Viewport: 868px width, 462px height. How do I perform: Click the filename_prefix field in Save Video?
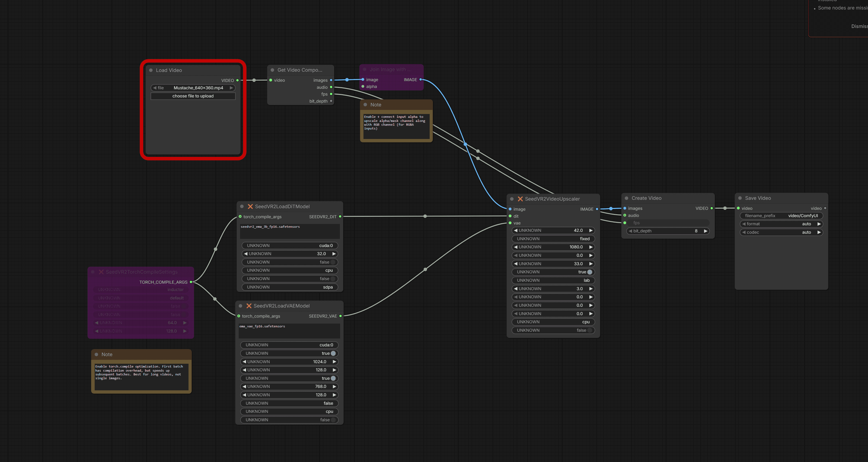(x=781, y=216)
